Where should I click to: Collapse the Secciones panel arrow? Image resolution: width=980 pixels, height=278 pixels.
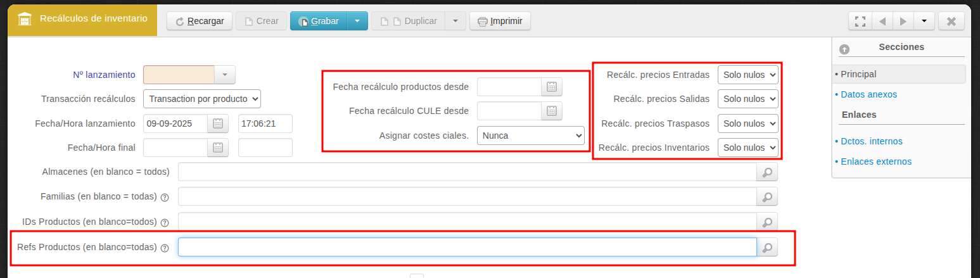pos(844,49)
